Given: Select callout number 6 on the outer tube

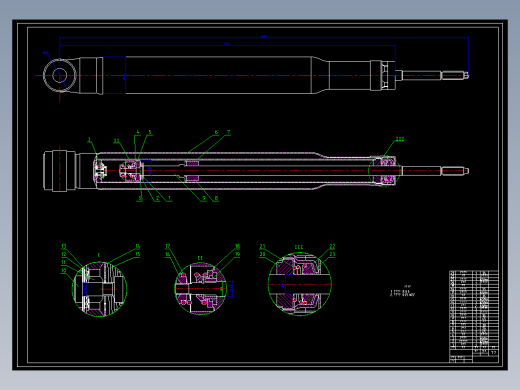Looking at the screenshot, I should tap(216, 132).
